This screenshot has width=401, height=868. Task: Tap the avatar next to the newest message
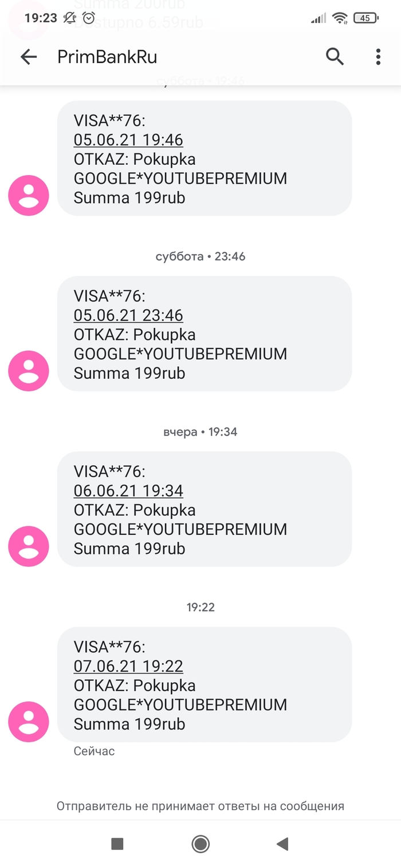[28, 722]
